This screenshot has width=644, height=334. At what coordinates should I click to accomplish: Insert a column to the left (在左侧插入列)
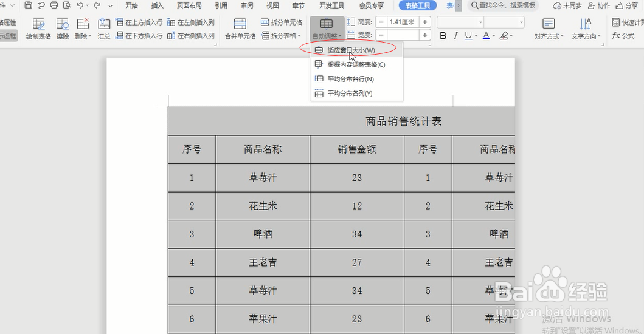coord(191,22)
